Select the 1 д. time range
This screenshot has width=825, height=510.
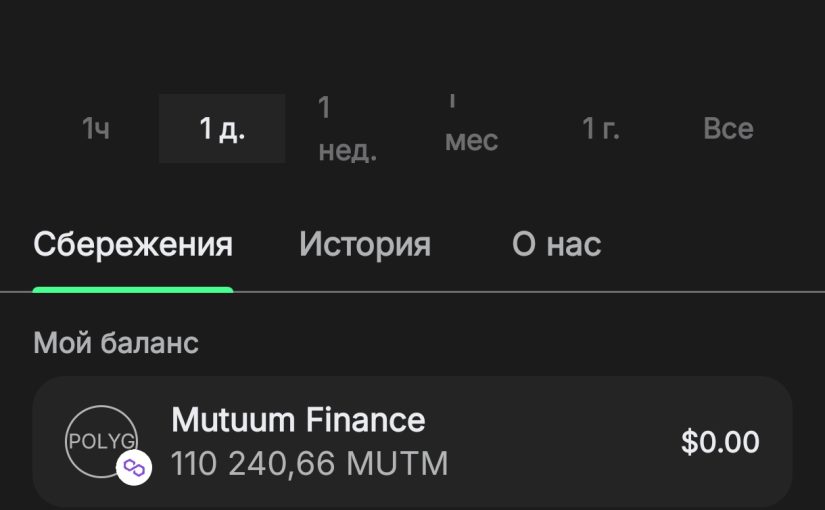coord(222,129)
